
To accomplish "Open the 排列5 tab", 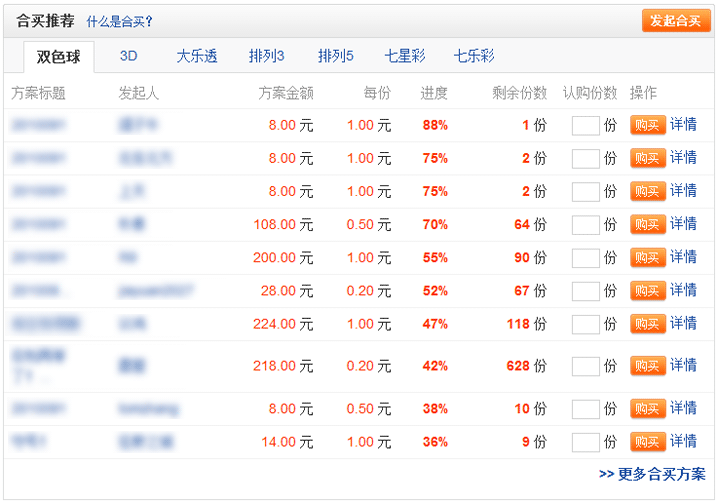I will click(336, 57).
